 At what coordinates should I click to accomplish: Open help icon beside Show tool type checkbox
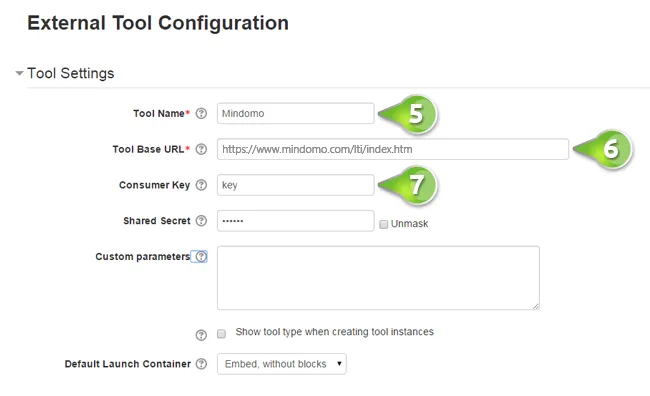tap(201, 335)
